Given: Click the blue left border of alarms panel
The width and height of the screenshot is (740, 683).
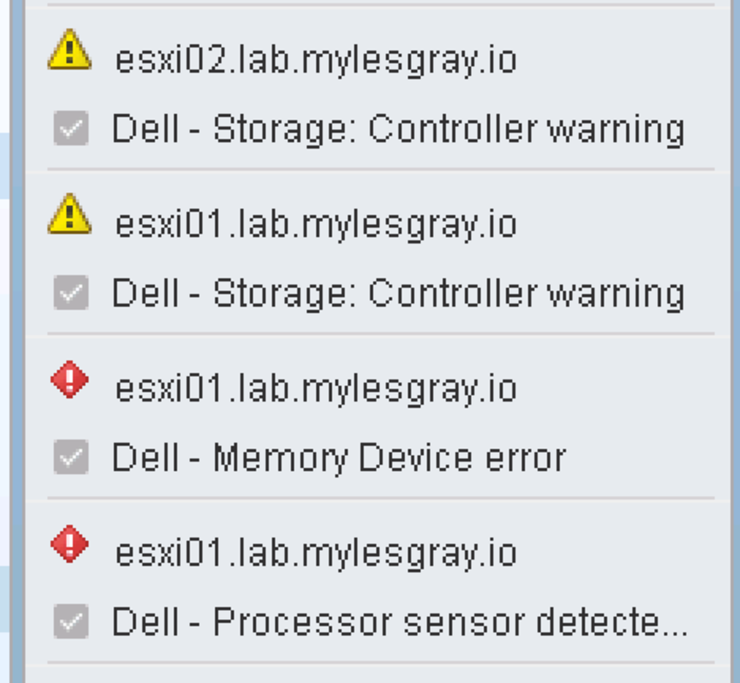Looking at the screenshot, I should click(x=17, y=341).
